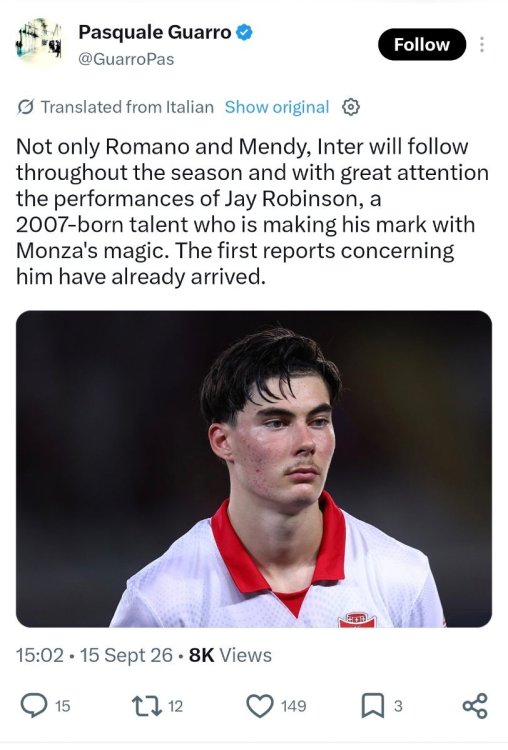The image size is (508, 750).
Task: Open translation settings gear icon
Action: coord(351,107)
